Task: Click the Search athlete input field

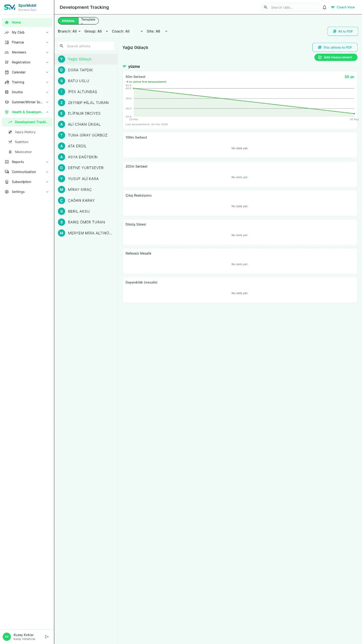Action: [x=86, y=46]
